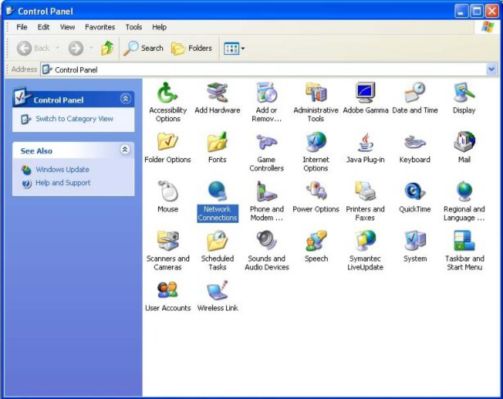This screenshot has width=503, height=399.
Task: Open Add or Remove Programs
Action: click(266, 102)
